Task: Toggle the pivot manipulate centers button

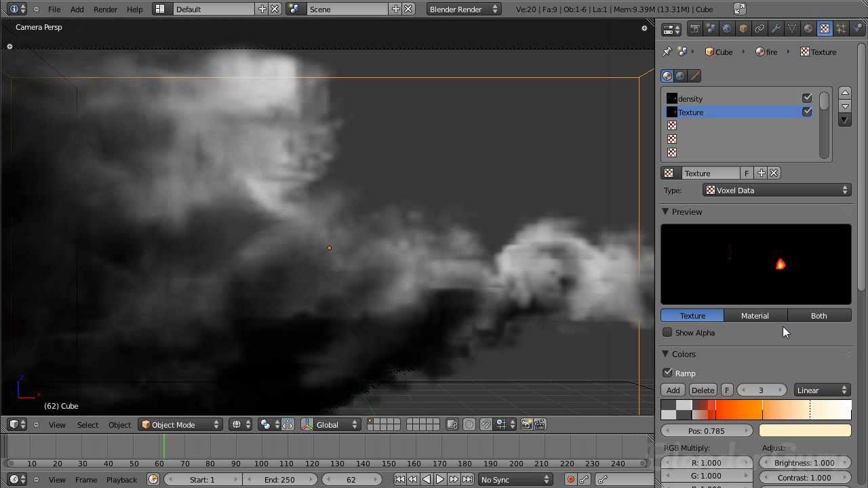Action: [288, 425]
